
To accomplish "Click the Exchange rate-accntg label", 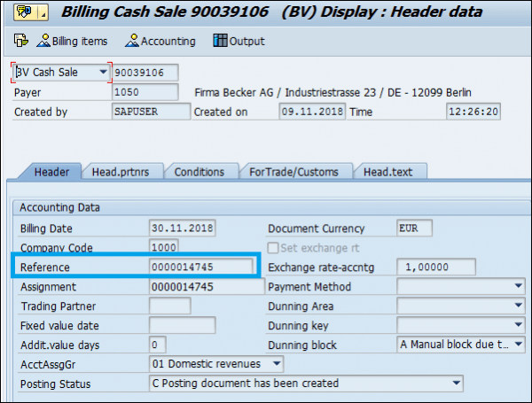I will point(321,267).
